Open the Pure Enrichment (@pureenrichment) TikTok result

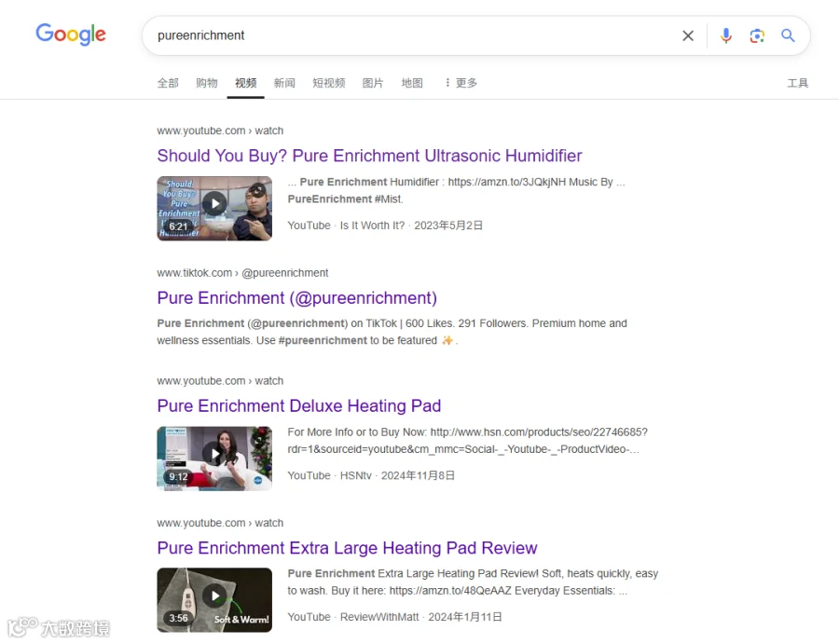pos(297,298)
